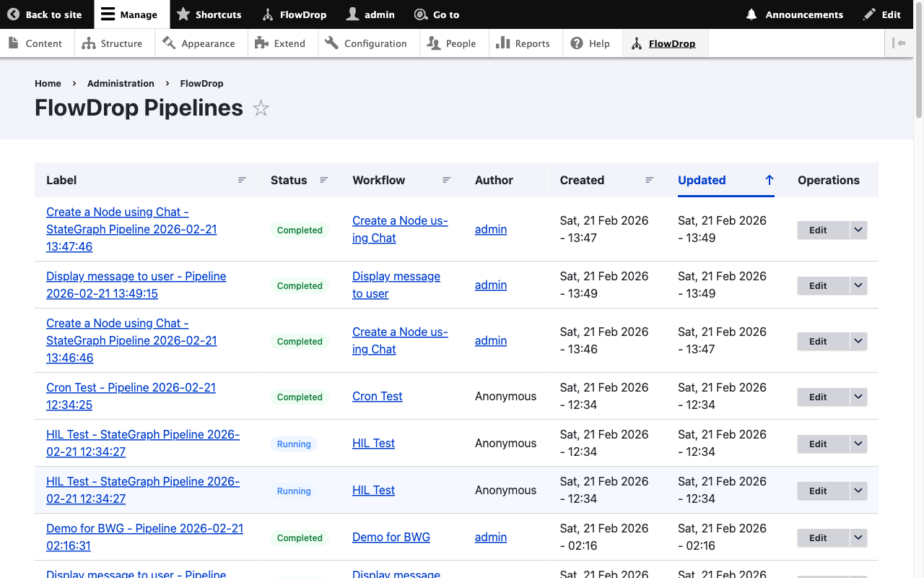Screen dimensions: 924x578
Task: Toggle the shortcut star beside FlowDrop Pipelines title
Action: tap(260, 108)
